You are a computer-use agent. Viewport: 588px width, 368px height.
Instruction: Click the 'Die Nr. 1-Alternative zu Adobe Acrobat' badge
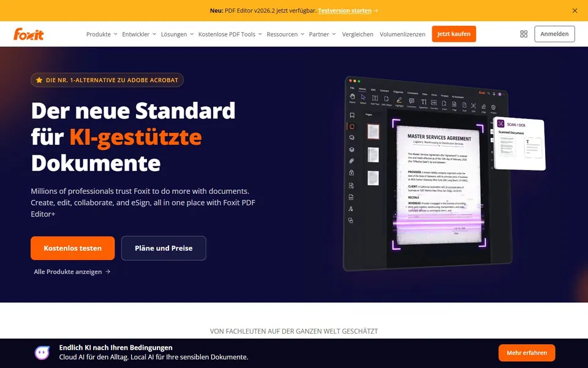pos(107,80)
